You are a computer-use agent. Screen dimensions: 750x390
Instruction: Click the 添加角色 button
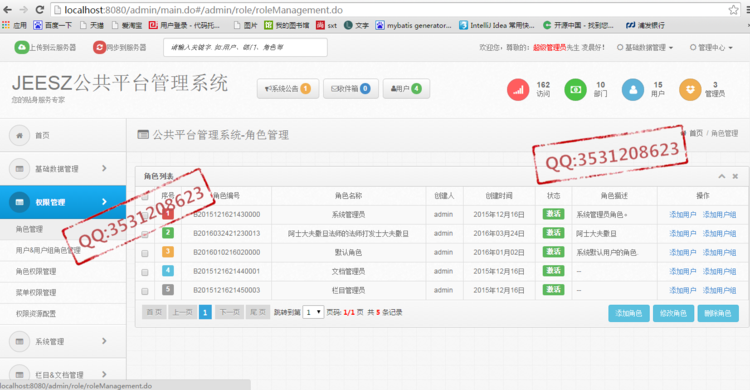click(629, 313)
